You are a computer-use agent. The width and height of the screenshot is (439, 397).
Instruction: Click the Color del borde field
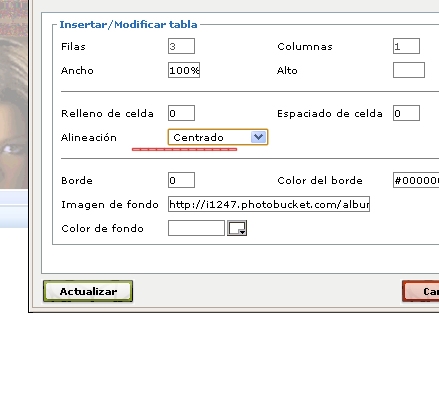416,180
